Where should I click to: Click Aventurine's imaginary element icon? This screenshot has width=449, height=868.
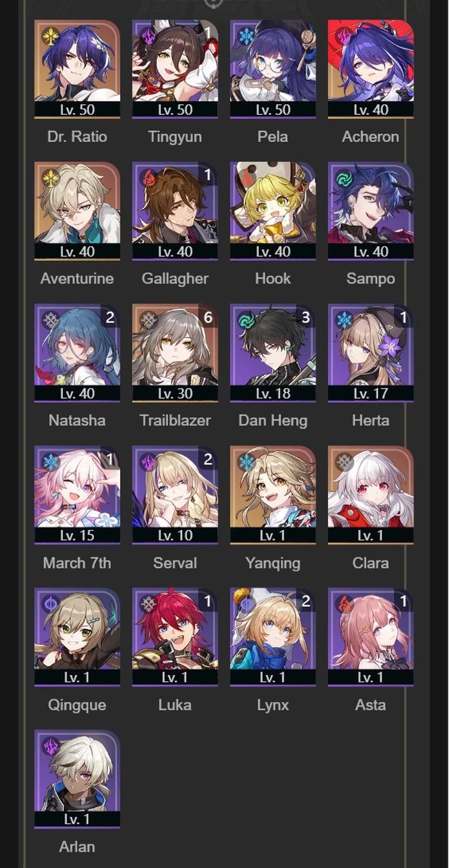click(x=49, y=178)
